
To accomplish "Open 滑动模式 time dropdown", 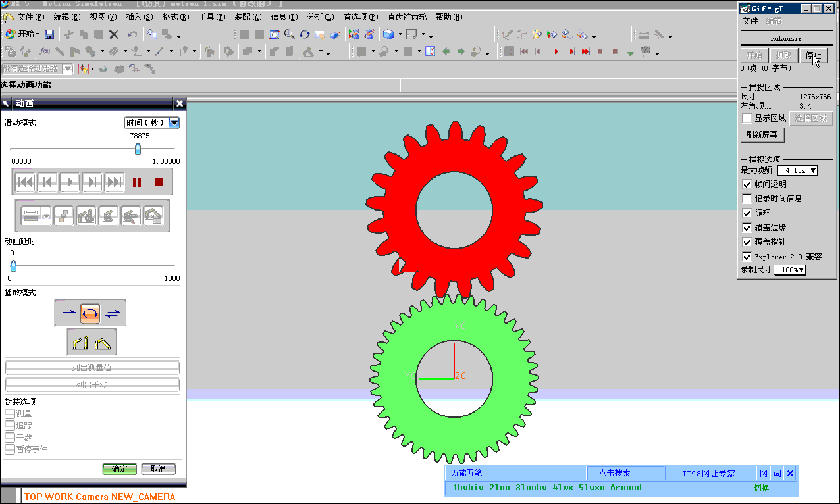I will [x=174, y=123].
